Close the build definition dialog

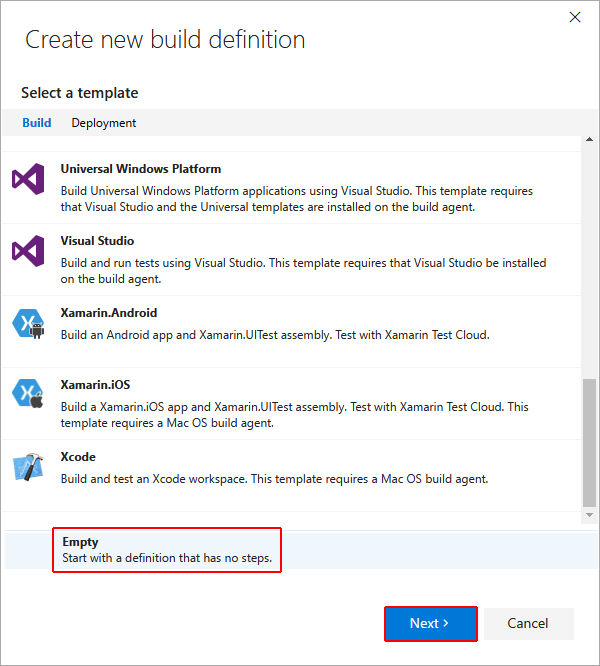click(x=575, y=17)
